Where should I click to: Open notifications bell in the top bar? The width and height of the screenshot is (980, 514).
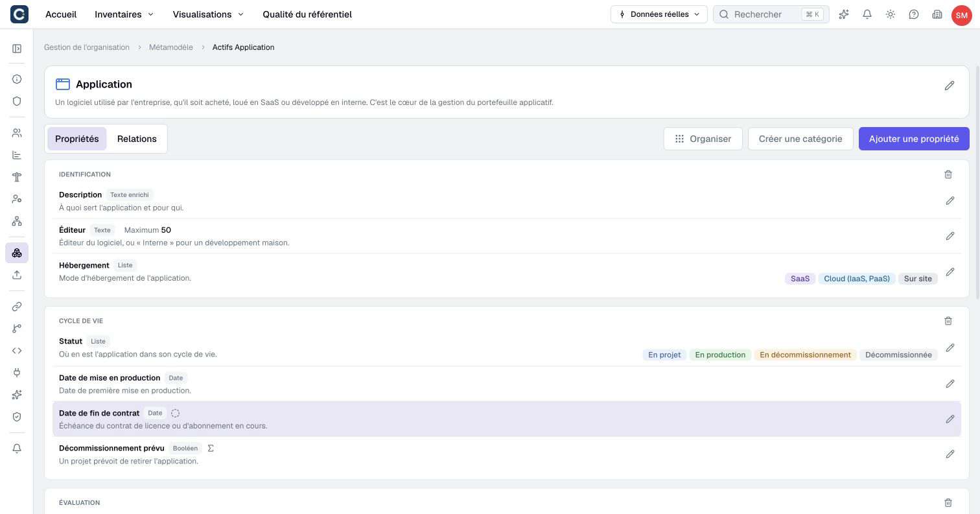click(x=867, y=14)
